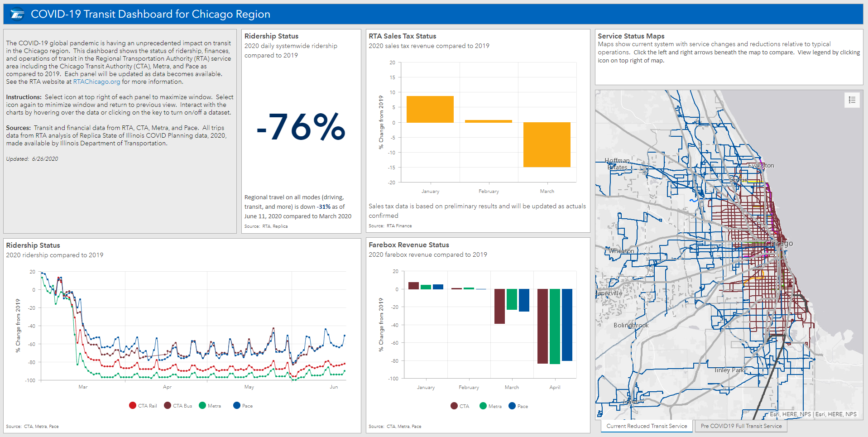Click the RTA logo in header

[x=17, y=14]
